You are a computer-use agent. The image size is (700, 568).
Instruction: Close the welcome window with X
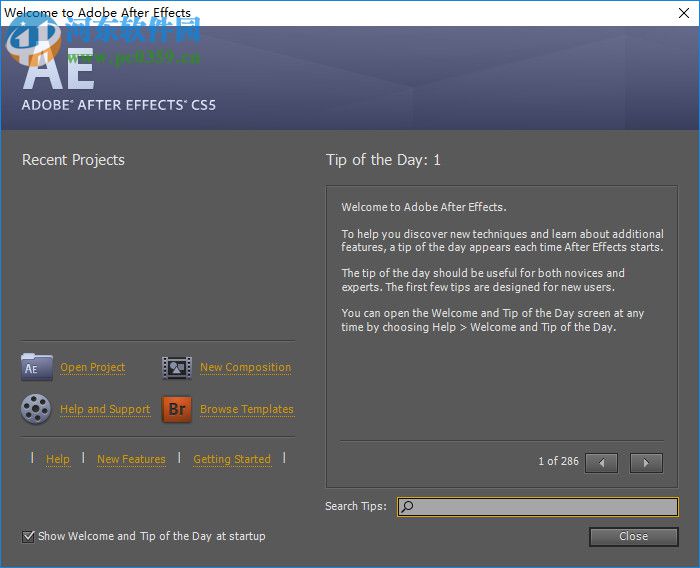click(x=683, y=13)
